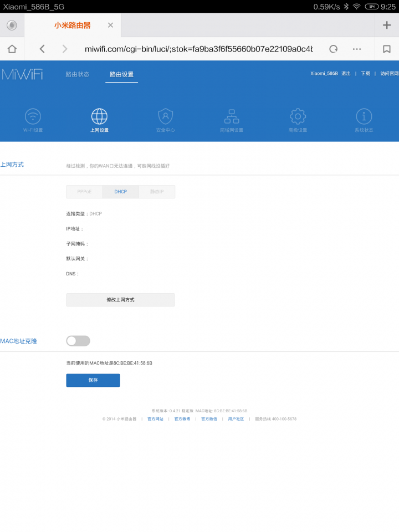Tap battery indicator in status bar
This screenshot has height=532, width=399.
tap(371, 7)
